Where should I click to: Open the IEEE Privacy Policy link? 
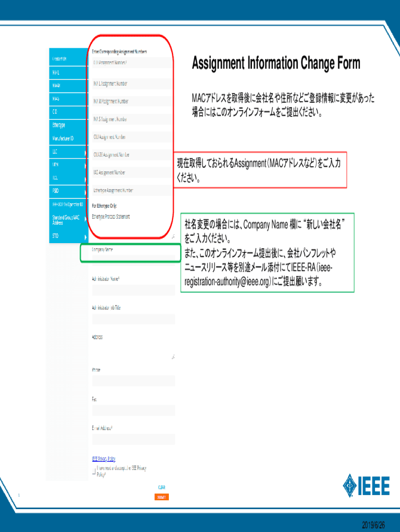click(104, 459)
